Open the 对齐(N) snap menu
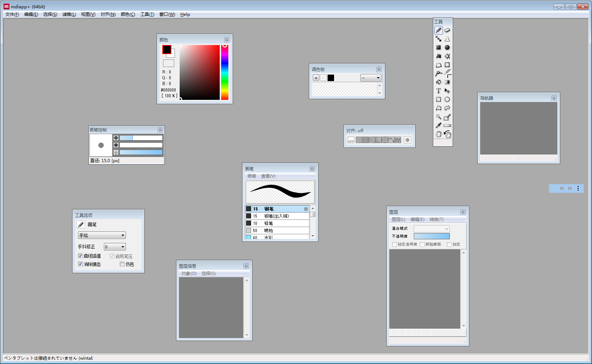Image resolution: width=592 pixels, height=364 pixels. tap(108, 14)
